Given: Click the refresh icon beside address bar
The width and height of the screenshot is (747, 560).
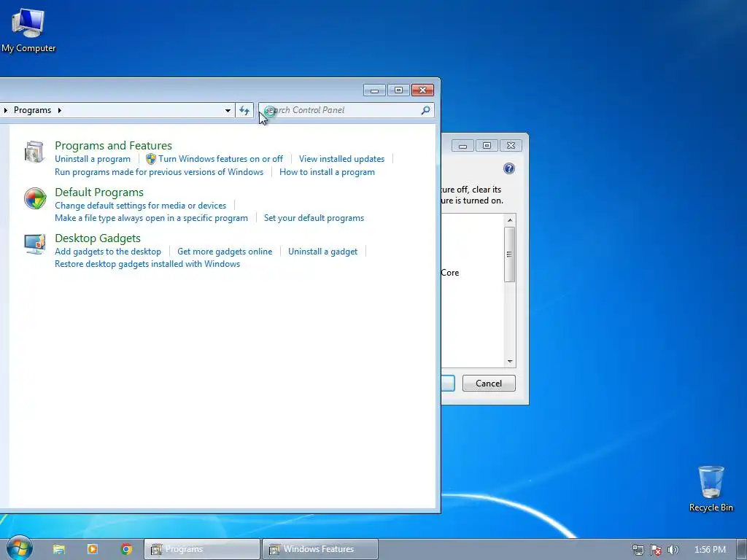Looking at the screenshot, I should [x=244, y=111].
